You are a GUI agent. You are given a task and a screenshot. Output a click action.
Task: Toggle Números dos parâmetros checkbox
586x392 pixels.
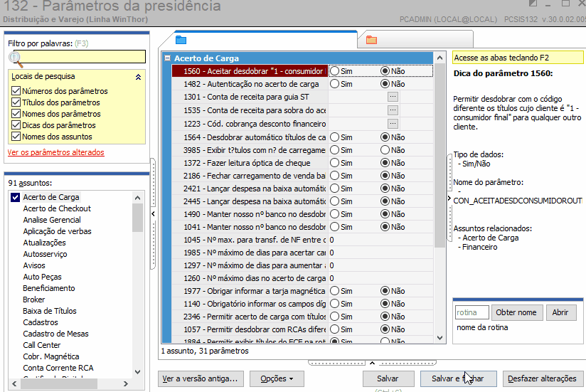pyautogui.click(x=16, y=91)
